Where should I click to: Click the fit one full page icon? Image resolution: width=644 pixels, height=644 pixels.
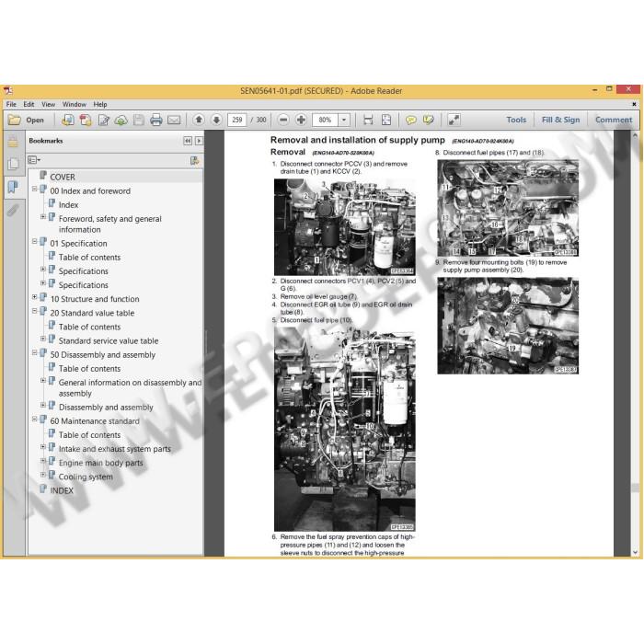386,120
